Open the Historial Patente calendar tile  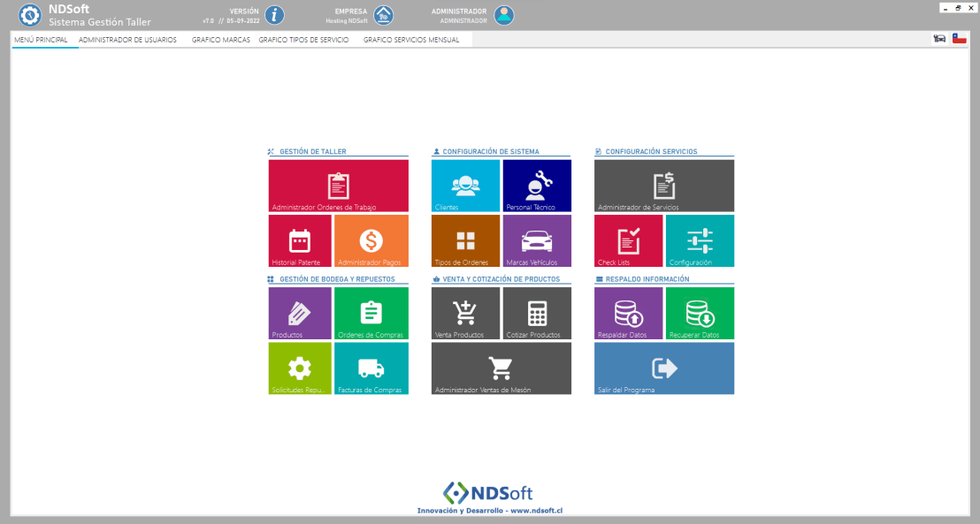300,240
